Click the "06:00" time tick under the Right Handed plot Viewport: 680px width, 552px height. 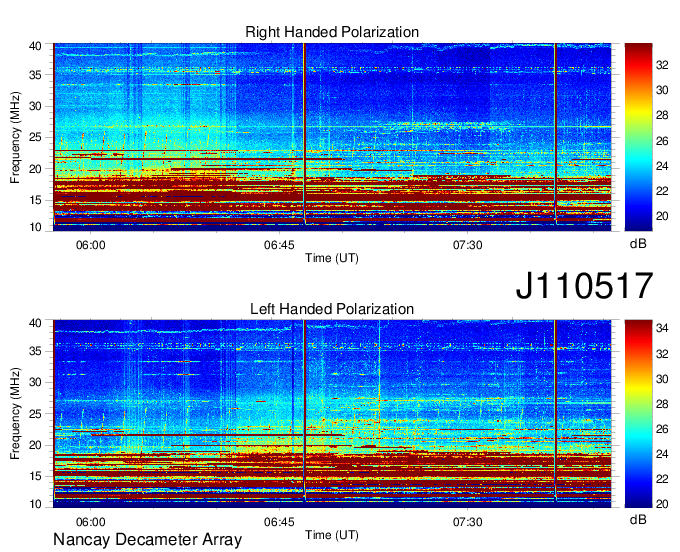91,245
